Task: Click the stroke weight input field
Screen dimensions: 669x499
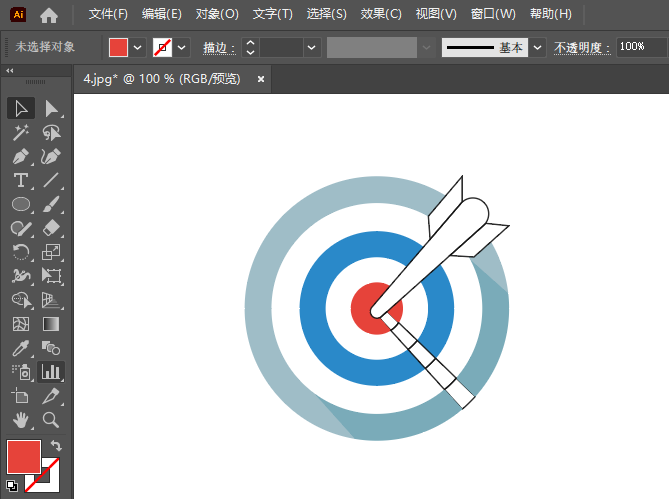Action: coord(282,47)
